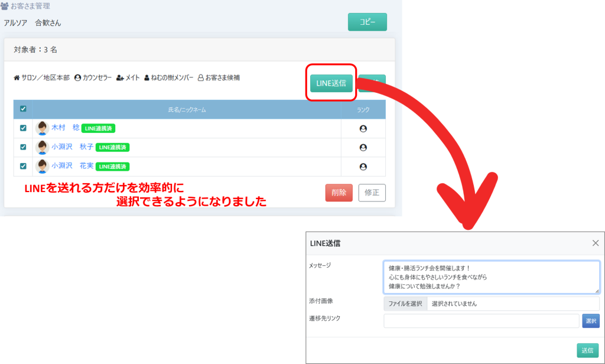Click the avatar of 木村 稔
The image size is (605, 364).
click(43, 128)
